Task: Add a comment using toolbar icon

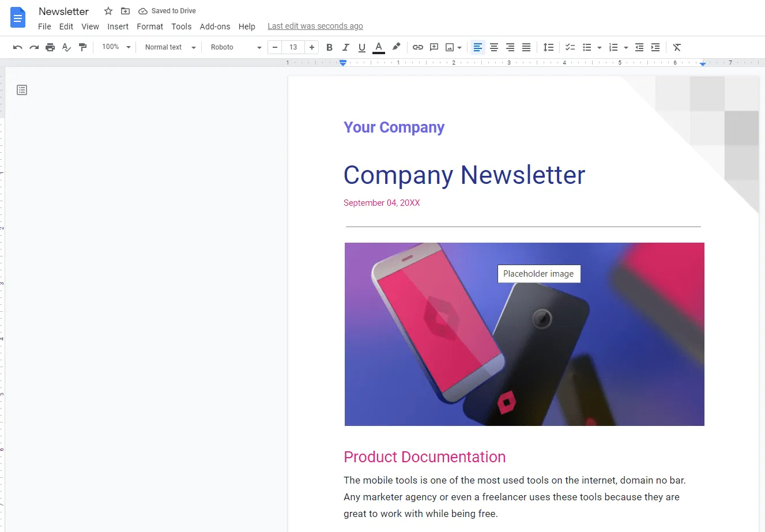Action: [x=434, y=47]
